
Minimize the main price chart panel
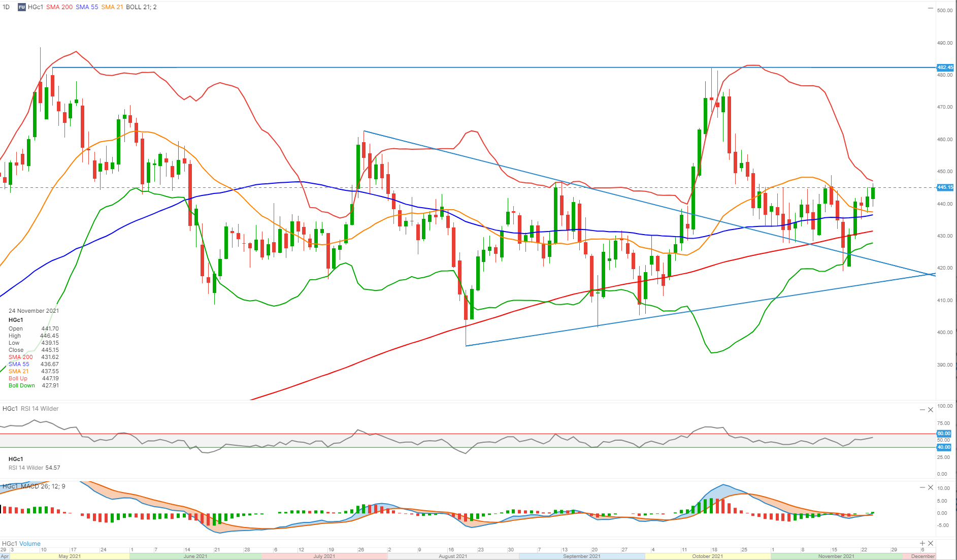(931, 8)
